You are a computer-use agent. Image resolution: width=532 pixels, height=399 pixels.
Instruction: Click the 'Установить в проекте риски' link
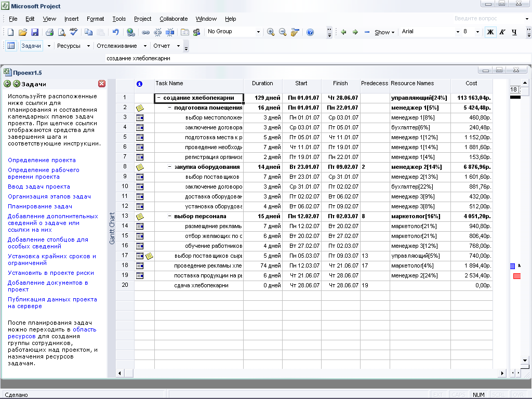(50, 273)
